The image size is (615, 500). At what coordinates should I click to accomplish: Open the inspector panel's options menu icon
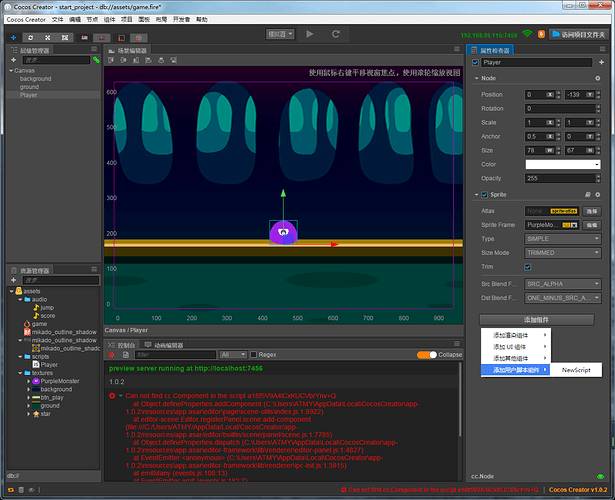tap(602, 49)
